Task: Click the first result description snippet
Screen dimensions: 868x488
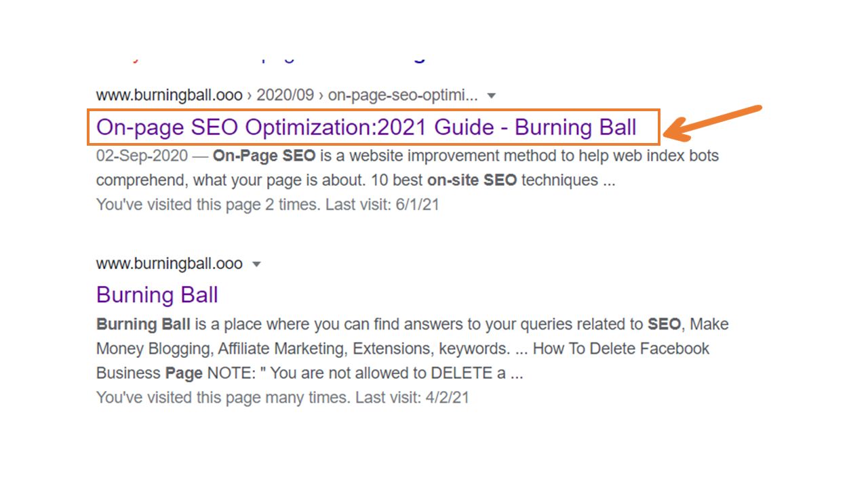Action: pos(407,168)
